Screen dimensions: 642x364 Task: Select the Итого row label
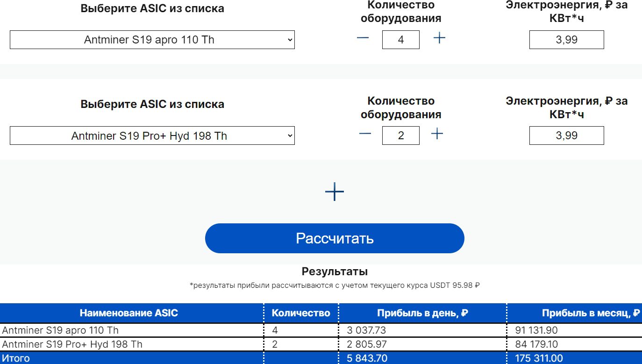[16, 358]
